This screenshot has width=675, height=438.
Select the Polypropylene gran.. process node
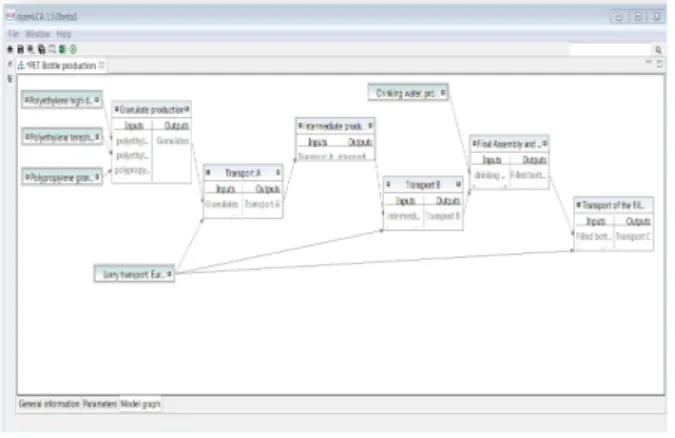62,177
